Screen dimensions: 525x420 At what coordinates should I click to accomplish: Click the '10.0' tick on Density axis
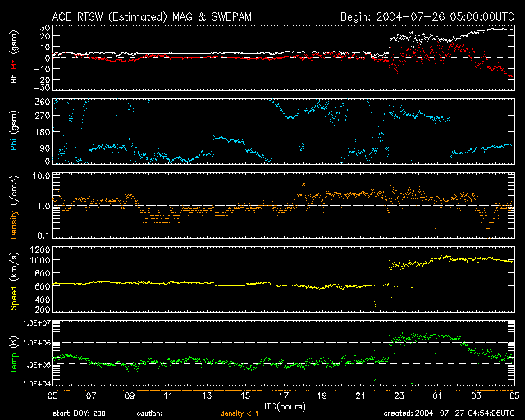41,176
